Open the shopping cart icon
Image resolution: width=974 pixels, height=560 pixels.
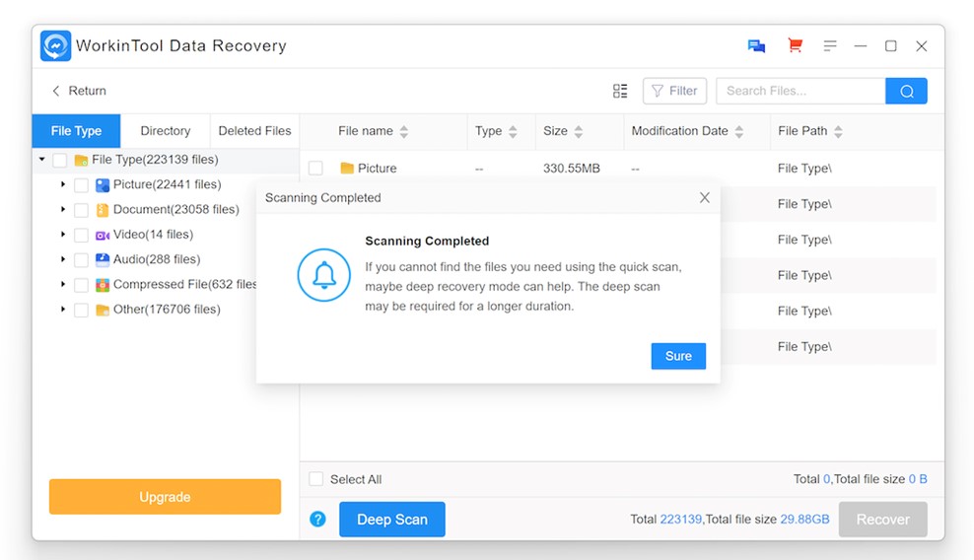(795, 45)
